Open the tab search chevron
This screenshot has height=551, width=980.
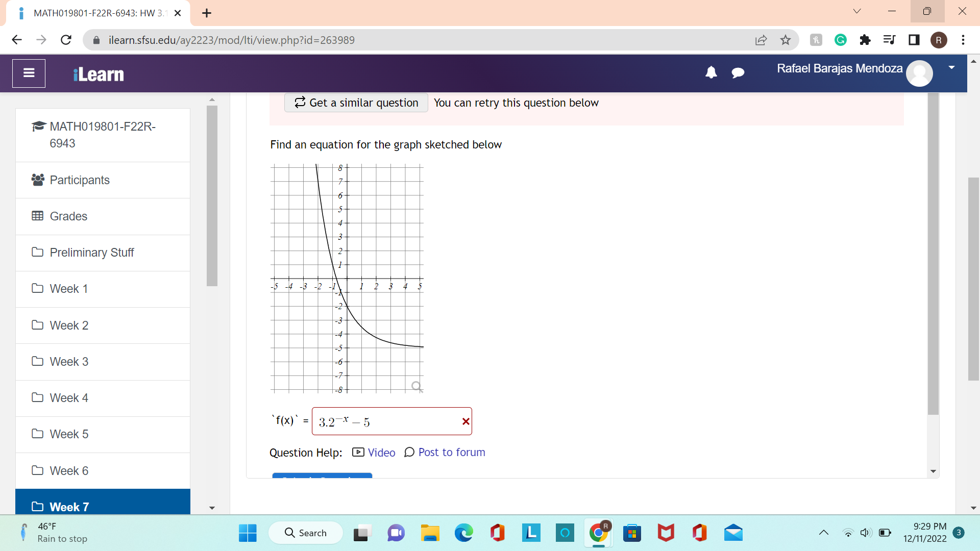[x=856, y=11]
